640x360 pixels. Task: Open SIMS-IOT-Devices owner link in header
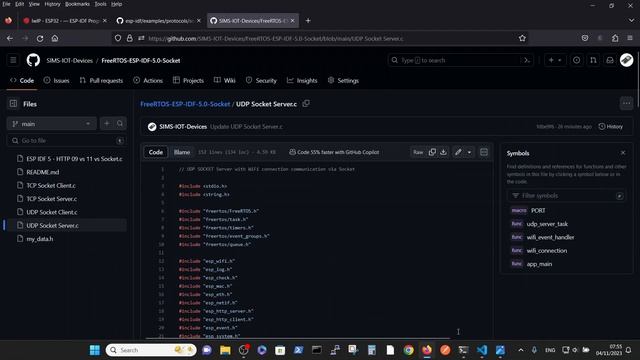[x=69, y=60]
